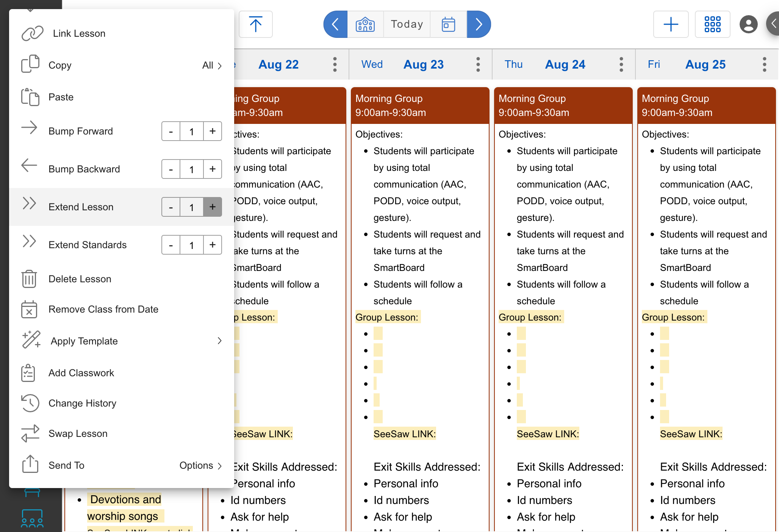This screenshot has height=532, width=779.
Task: Go to next week with right arrow
Action: coord(479,24)
